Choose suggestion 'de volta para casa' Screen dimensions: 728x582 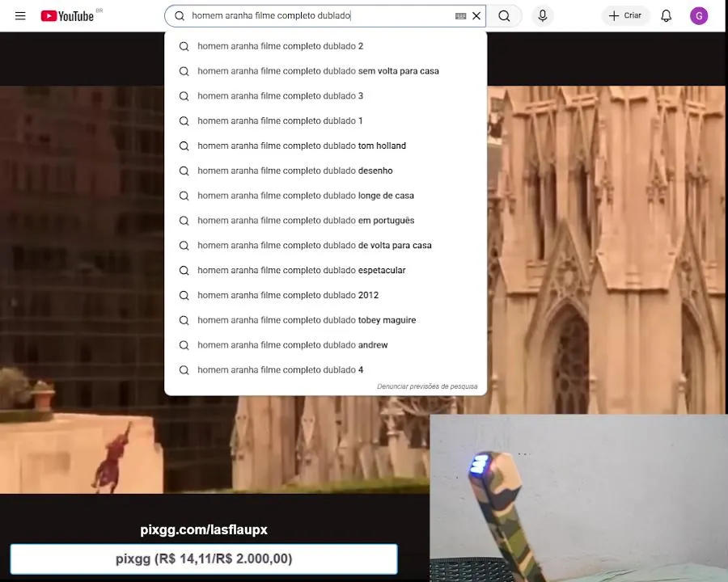pyautogui.click(x=325, y=246)
